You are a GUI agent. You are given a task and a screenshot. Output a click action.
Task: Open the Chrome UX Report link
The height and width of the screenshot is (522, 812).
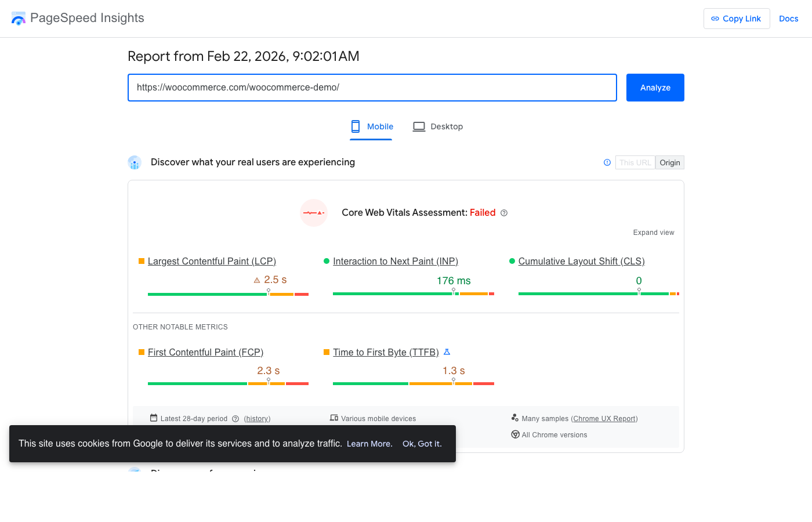[x=604, y=418]
